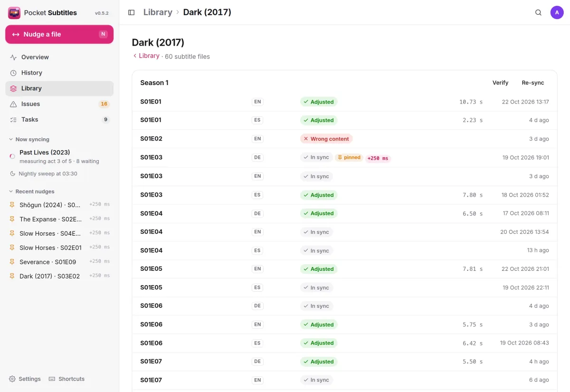
Task: Open the Tasks section
Action: pyautogui.click(x=59, y=120)
